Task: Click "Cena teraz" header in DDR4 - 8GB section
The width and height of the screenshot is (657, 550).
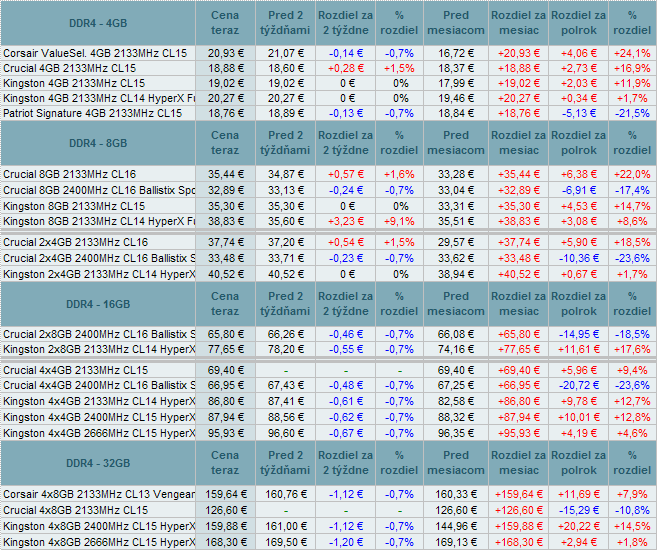Action: (225, 143)
